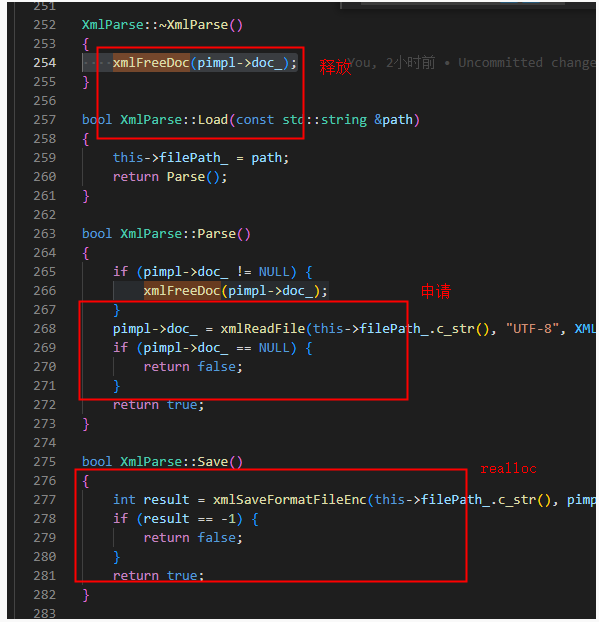Click the git blame annotation 'Uncommitted changes'
Screen dimensions: 599x622
pyautogui.click(x=528, y=63)
